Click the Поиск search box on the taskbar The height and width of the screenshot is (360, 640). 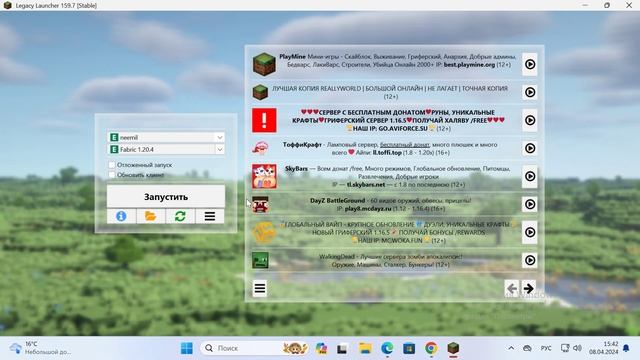pos(254,348)
